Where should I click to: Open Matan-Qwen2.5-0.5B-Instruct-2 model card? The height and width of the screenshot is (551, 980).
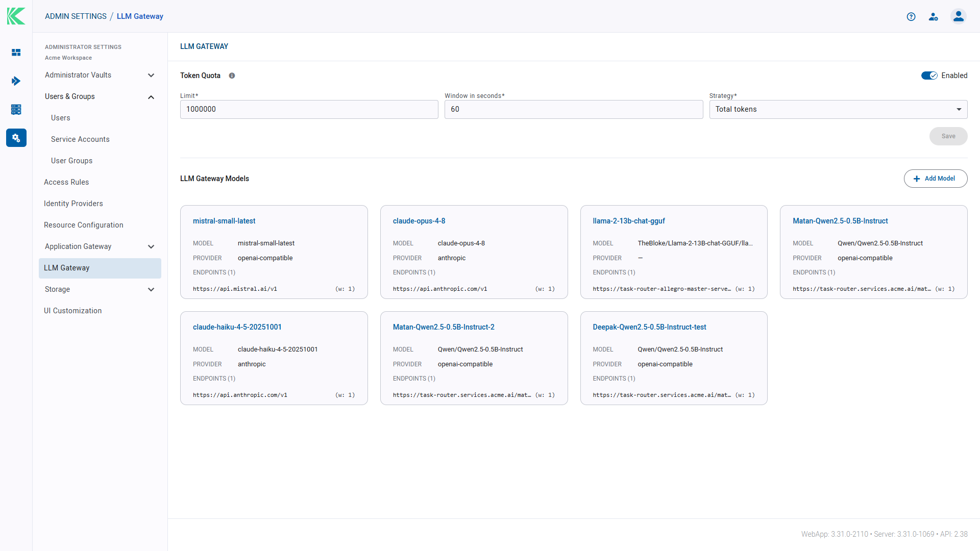click(474, 358)
